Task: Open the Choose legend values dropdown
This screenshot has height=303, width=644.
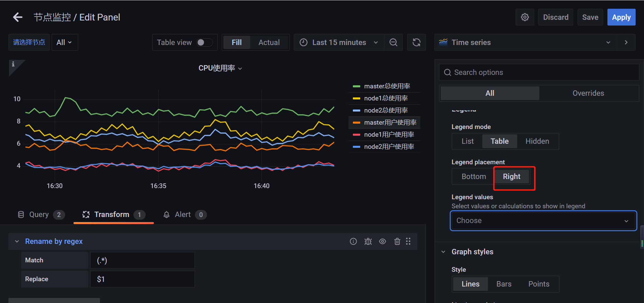Action: click(543, 221)
